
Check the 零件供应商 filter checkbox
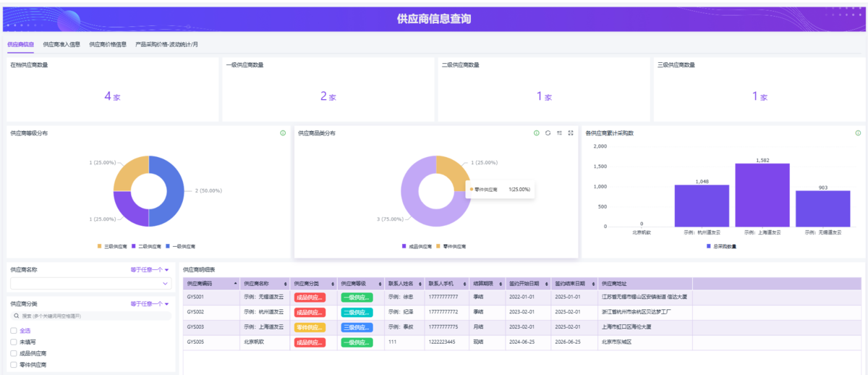pyautogui.click(x=14, y=366)
